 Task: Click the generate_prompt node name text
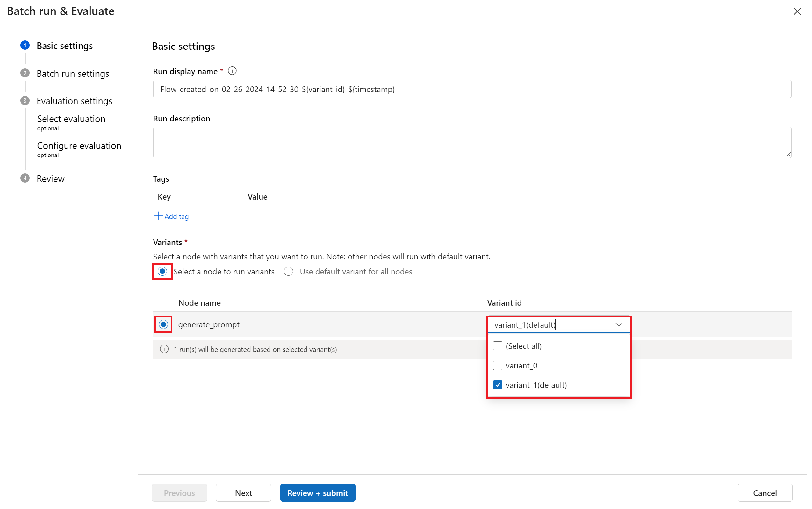pos(209,324)
